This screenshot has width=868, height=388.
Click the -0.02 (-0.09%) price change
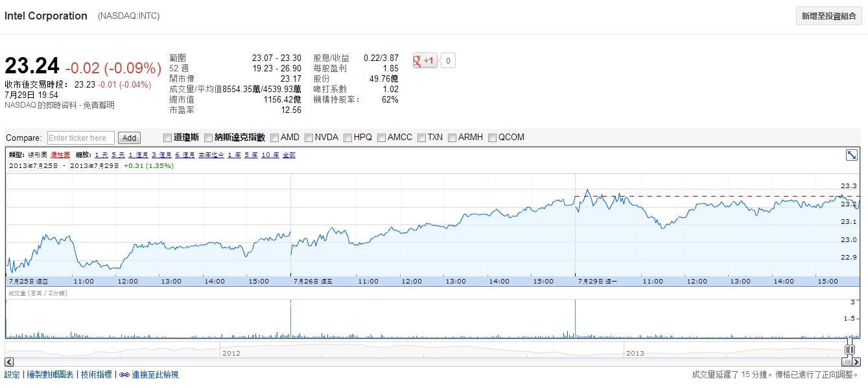tap(113, 68)
